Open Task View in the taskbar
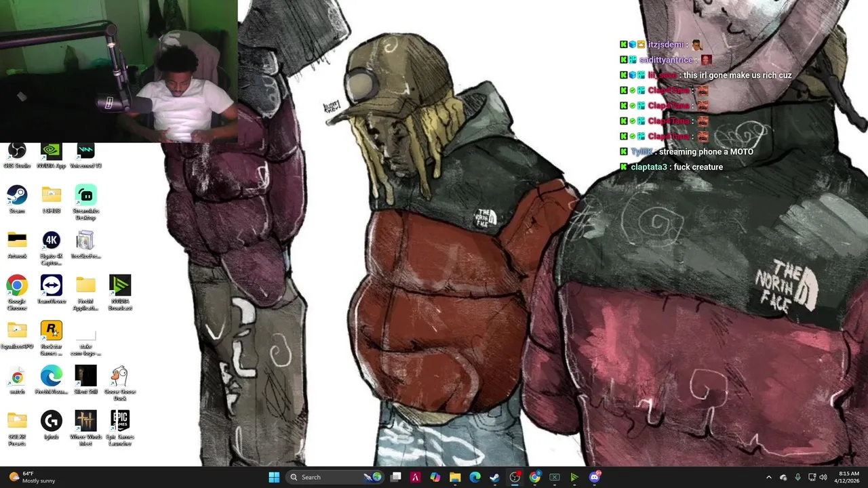 pos(396,477)
